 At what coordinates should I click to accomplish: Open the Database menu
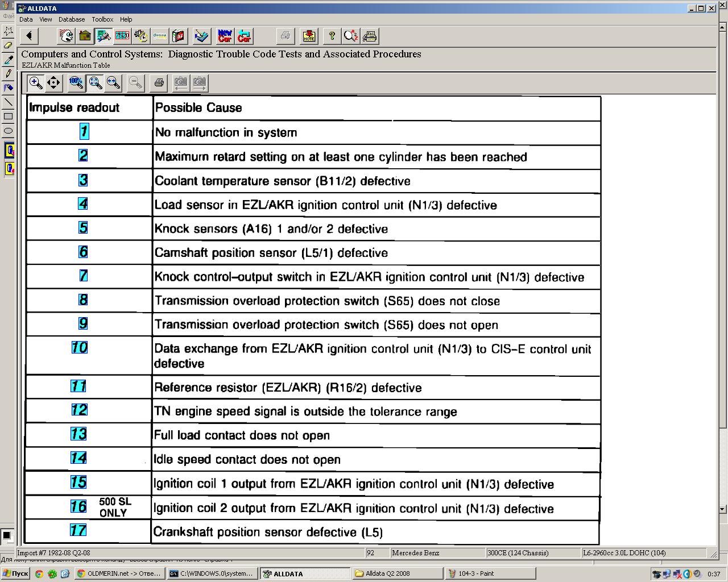(x=72, y=19)
